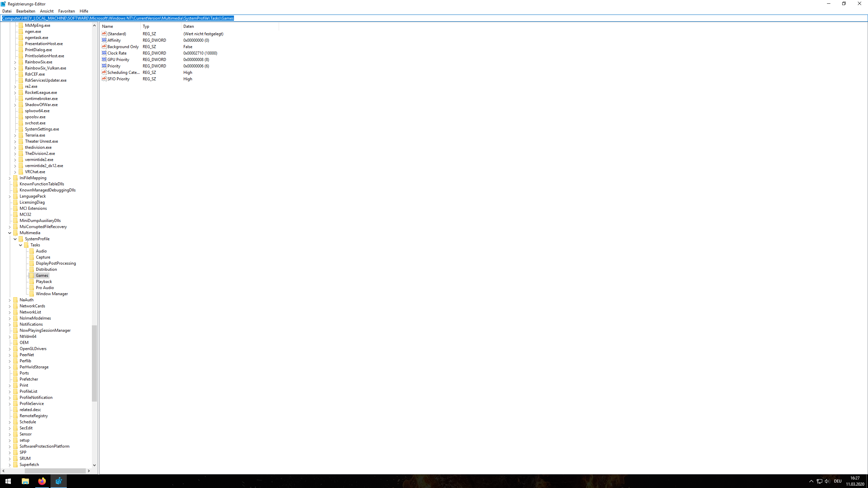Click the GPU Priority DWORD value icon
Viewport: 868px width, 488px height.
click(x=104, y=59)
